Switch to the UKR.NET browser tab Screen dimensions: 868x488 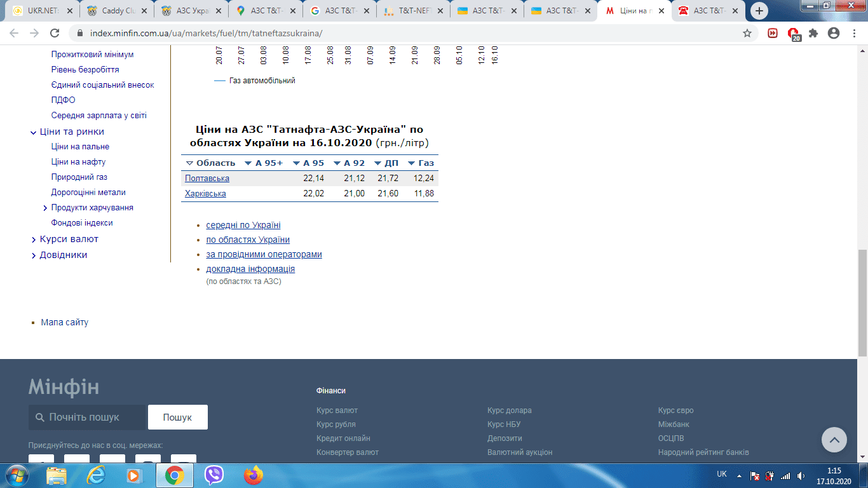click(42, 11)
